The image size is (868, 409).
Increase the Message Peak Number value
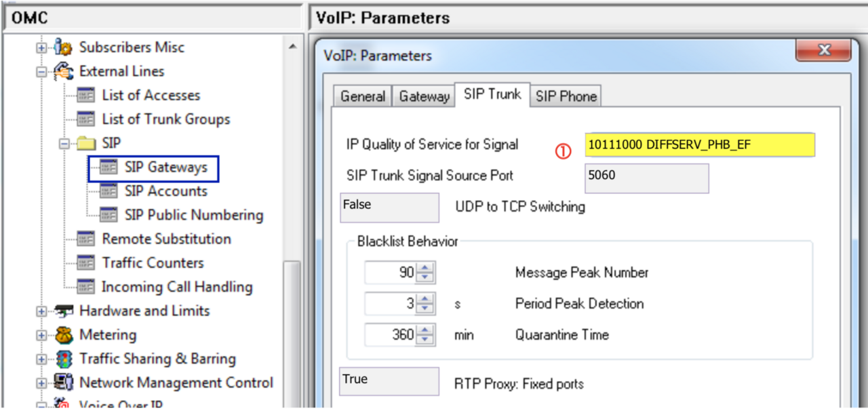pos(425,268)
